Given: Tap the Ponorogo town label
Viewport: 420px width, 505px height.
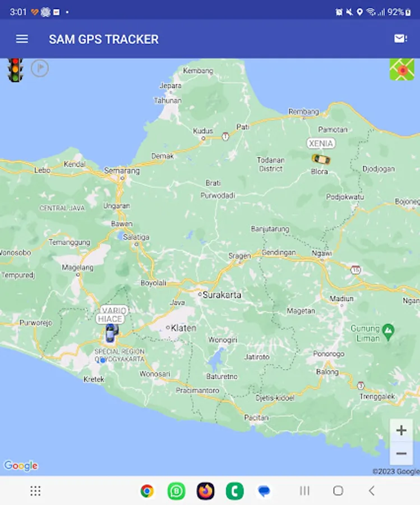Looking at the screenshot, I should 329,354.
